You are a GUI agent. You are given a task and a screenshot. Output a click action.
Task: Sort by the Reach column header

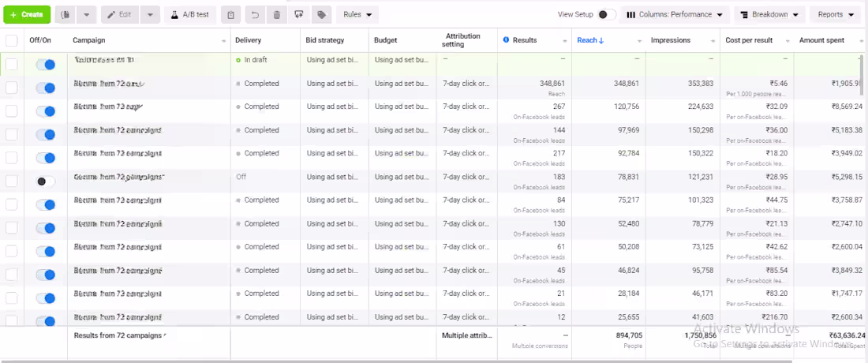coord(590,40)
